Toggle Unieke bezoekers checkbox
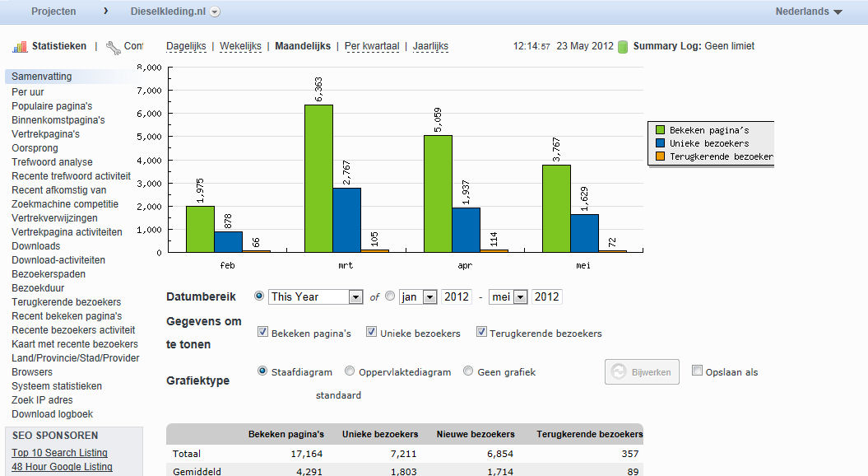868x476 pixels. tap(371, 332)
